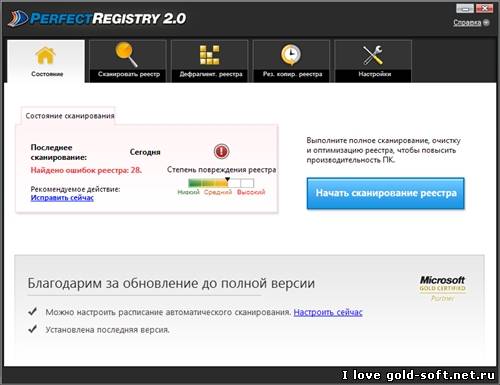Viewport: 500px width, 385px height.
Task: Click the Настроить сейчас link
Action: [x=328, y=312]
